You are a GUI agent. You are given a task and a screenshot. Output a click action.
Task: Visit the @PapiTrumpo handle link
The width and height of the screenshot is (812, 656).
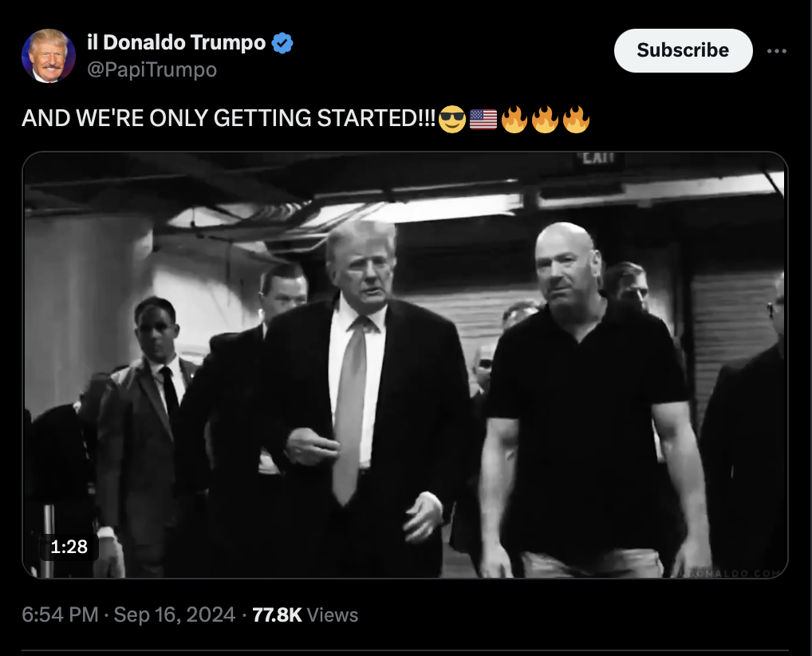152,69
